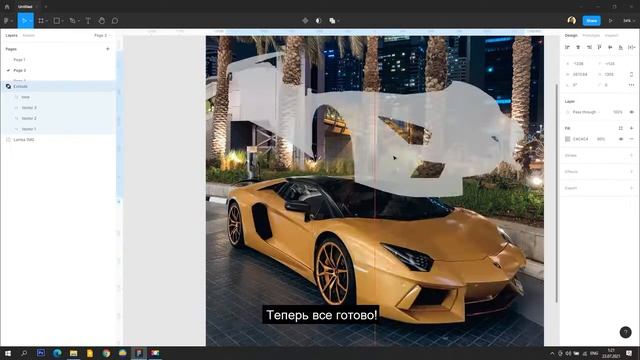The height and width of the screenshot is (360, 640).
Task: Click Align bottom icon
Action: [x=621, y=47]
